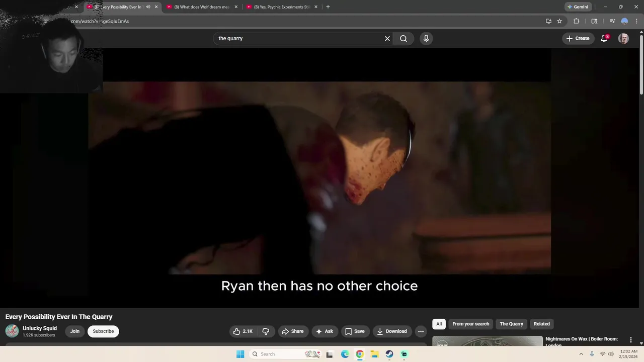The image size is (644, 362).
Task: Click the install app icon in address bar
Action: click(548, 21)
